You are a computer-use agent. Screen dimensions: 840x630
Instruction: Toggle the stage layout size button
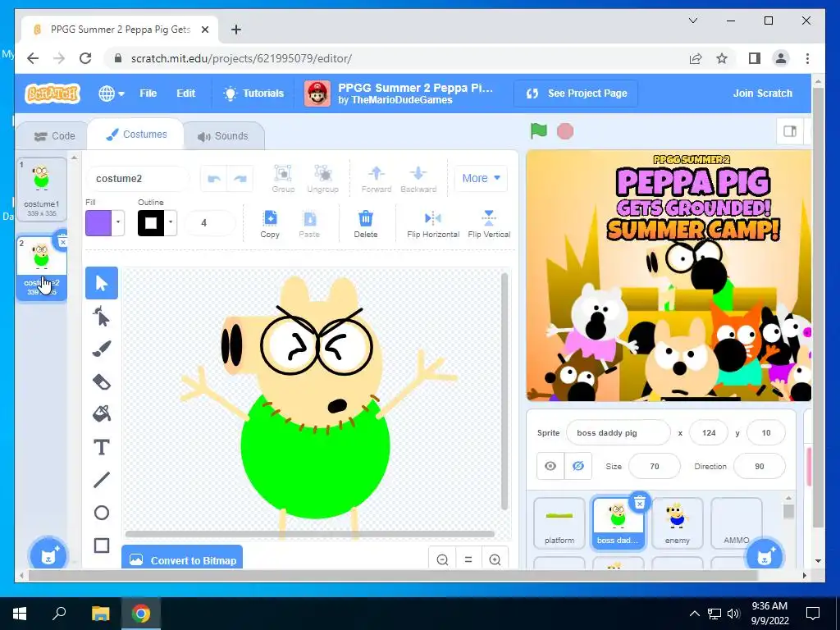tap(790, 131)
